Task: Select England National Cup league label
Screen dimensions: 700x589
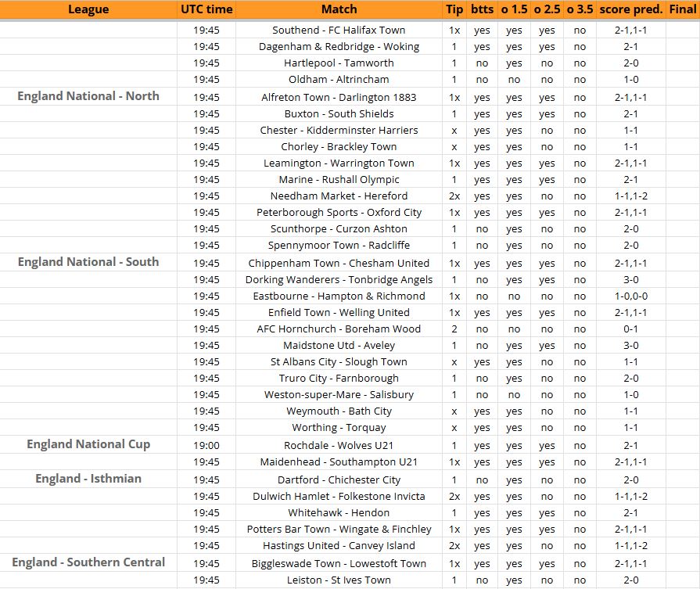Action: pos(88,444)
